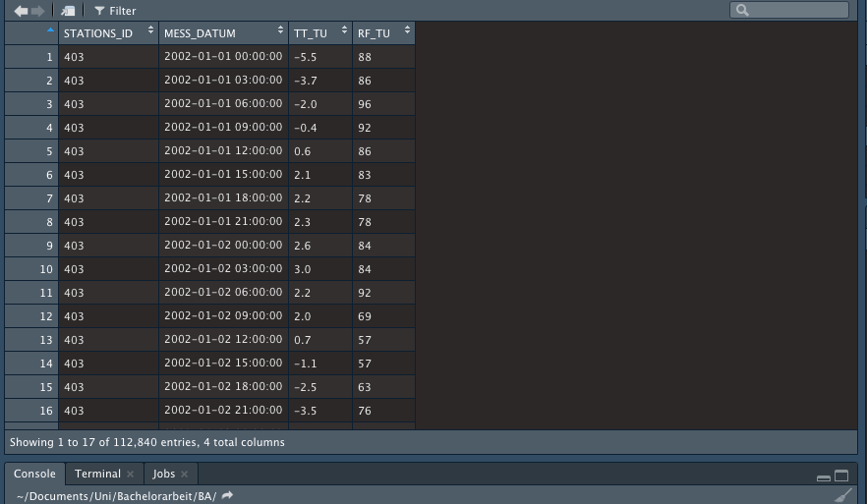
Task: Click the row index sort arrow
Action: click(x=50, y=31)
